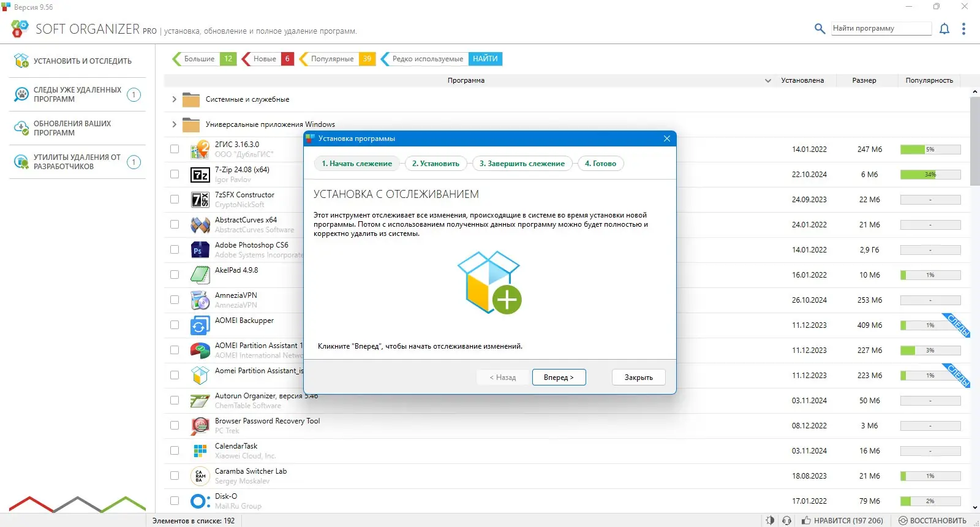Viewport: 980px width, 527px height.
Task: Click the AbstractCurves x64 icon
Action: [x=200, y=225]
